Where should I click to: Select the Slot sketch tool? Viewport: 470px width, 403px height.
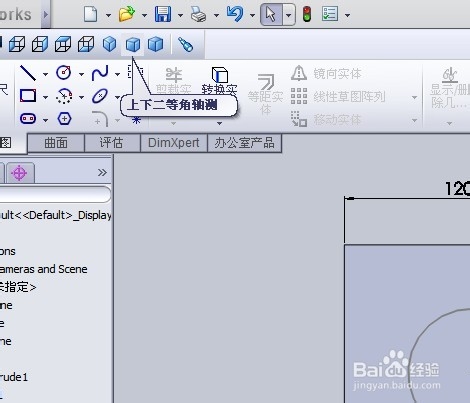click(x=28, y=118)
